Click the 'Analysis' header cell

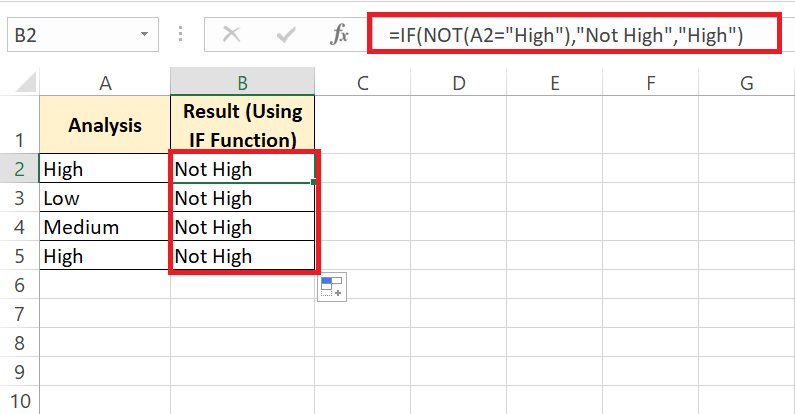click(x=105, y=125)
